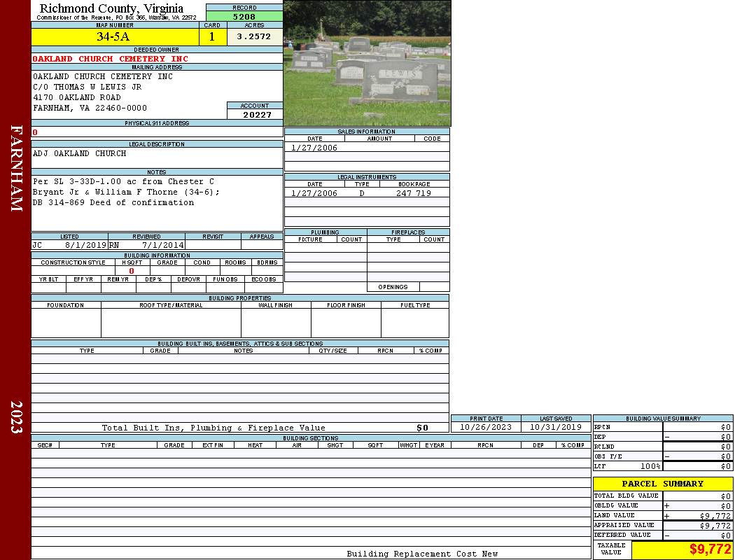Click the legal instrument book/page 247 719
The width and height of the screenshot is (735, 560).
413,193
